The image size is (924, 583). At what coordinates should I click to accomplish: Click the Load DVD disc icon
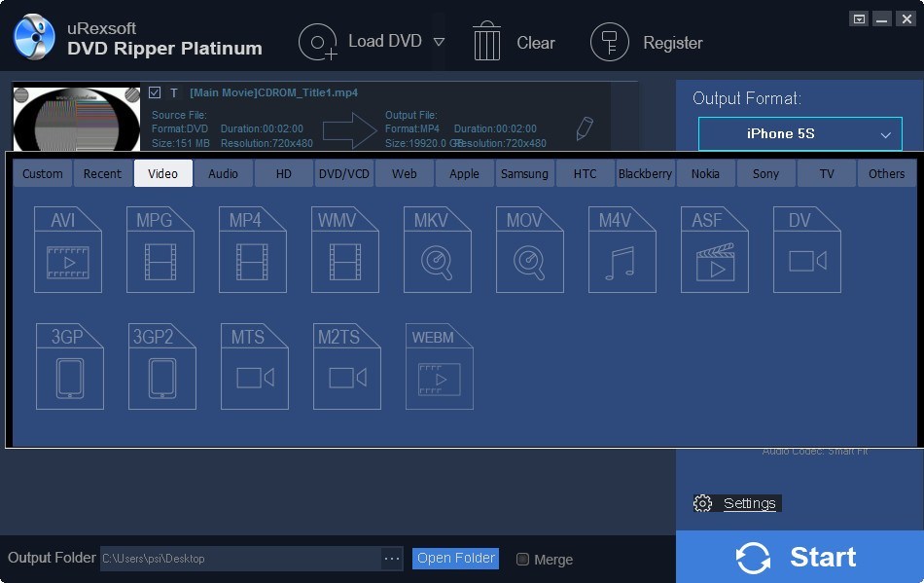pos(318,42)
